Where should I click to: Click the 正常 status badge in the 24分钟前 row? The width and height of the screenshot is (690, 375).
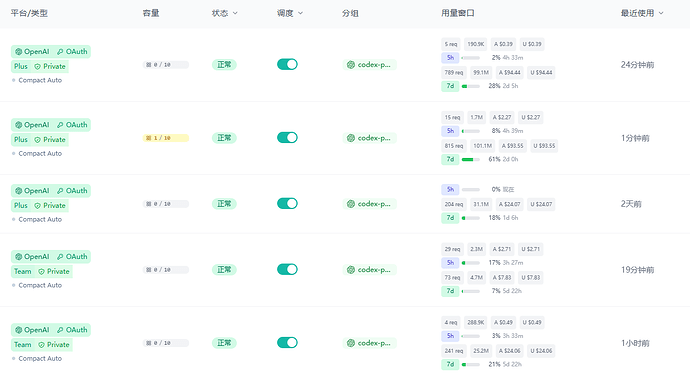click(224, 65)
